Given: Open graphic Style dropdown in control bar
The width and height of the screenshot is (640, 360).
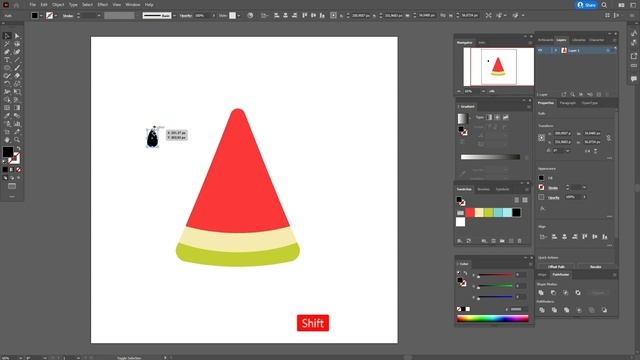Looking at the screenshot, I should click(x=239, y=16).
